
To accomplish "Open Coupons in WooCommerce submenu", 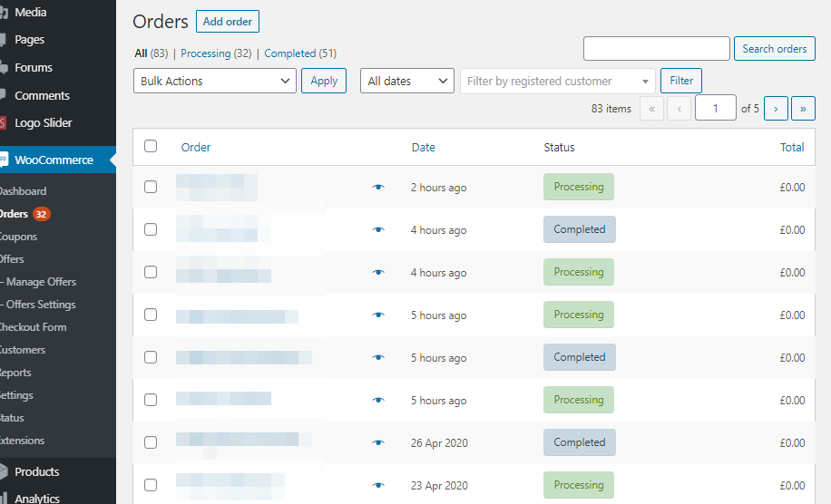I will click(18, 237).
